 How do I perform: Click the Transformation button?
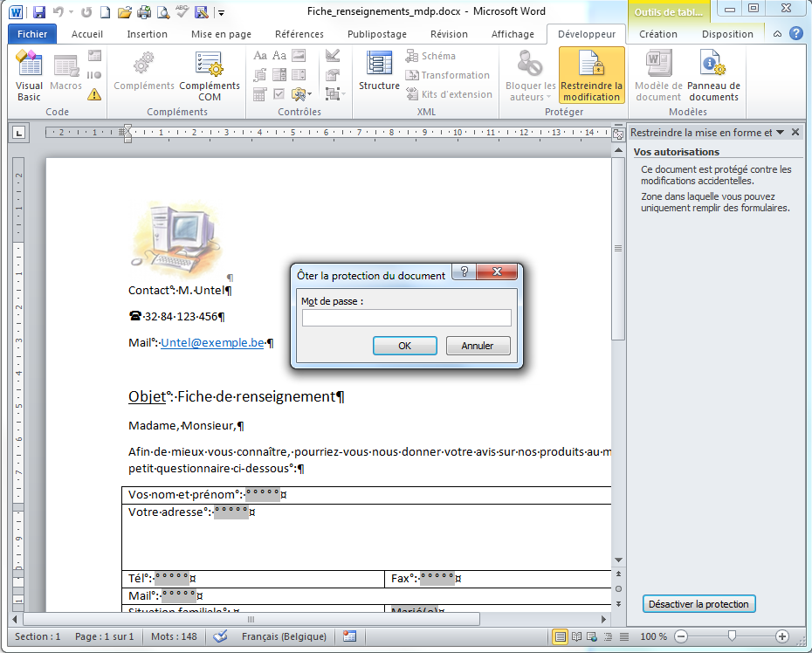[x=447, y=75]
